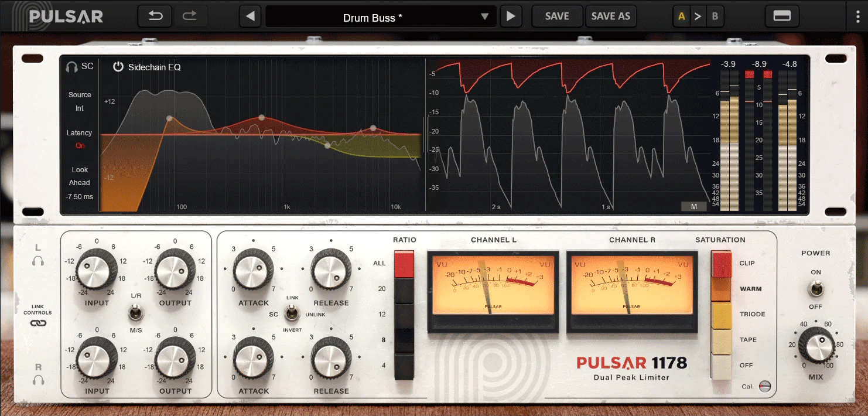The width and height of the screenshot is (868, 416).
Task: Switch to preset slot B
Action: tap(715, 16)
